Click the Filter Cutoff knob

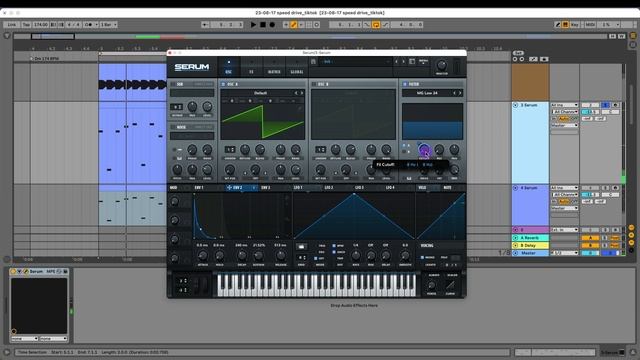pyautogui.click(x=424, y=150)
